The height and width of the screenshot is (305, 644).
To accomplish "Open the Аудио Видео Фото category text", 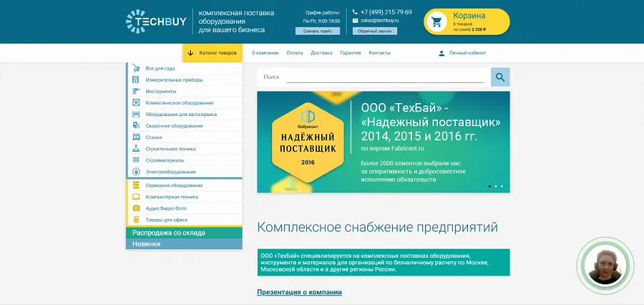I will (166, 209).
